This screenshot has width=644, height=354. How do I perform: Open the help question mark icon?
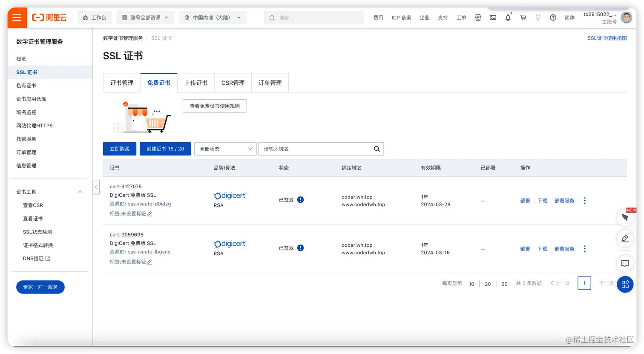click(x=553, y=17)
